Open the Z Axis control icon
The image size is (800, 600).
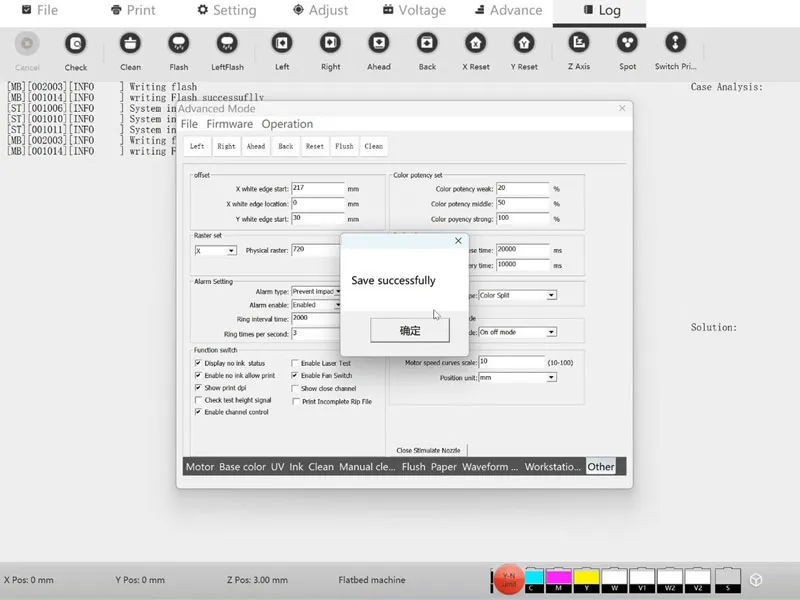[x=578, y=45]
